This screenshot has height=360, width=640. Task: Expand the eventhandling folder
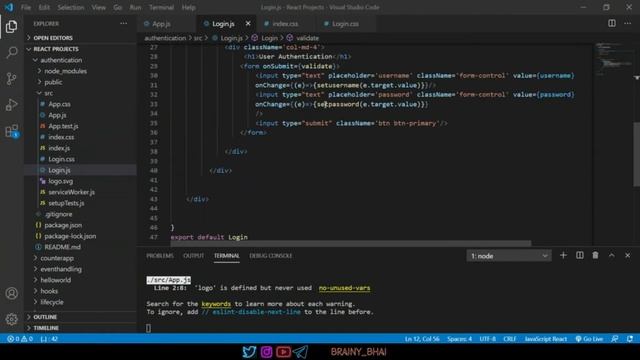[x=80, y=269]
